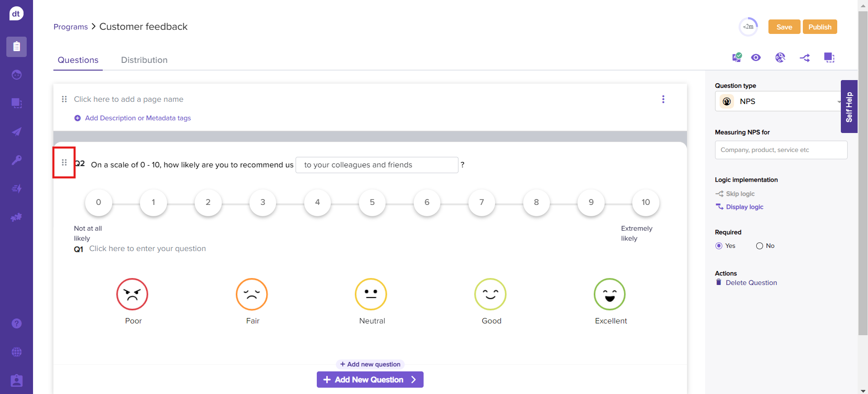Switch to the Distribution tab

pos(144,60)
